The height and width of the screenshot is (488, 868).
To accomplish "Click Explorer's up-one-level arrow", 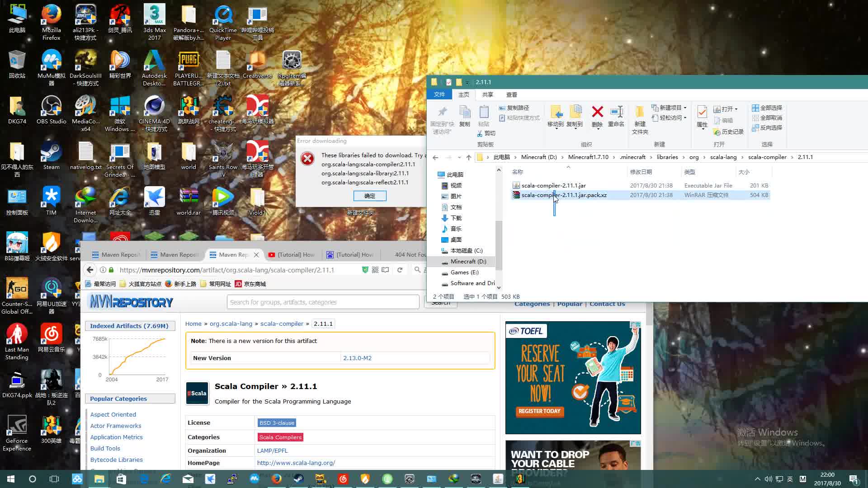I will [x=469, y=157].
